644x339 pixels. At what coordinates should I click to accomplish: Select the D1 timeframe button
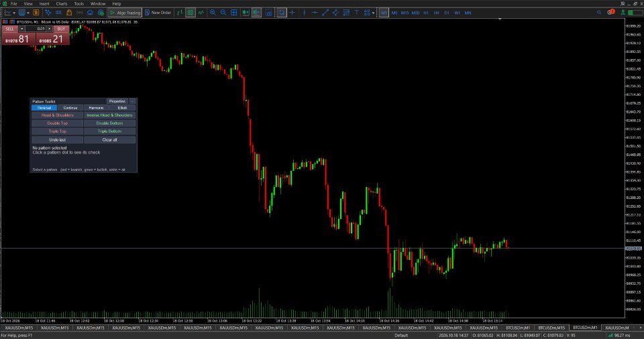click(447, 13)
